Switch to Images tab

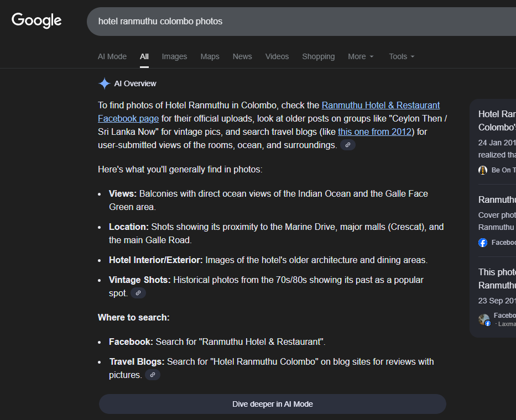pos(174,56)
